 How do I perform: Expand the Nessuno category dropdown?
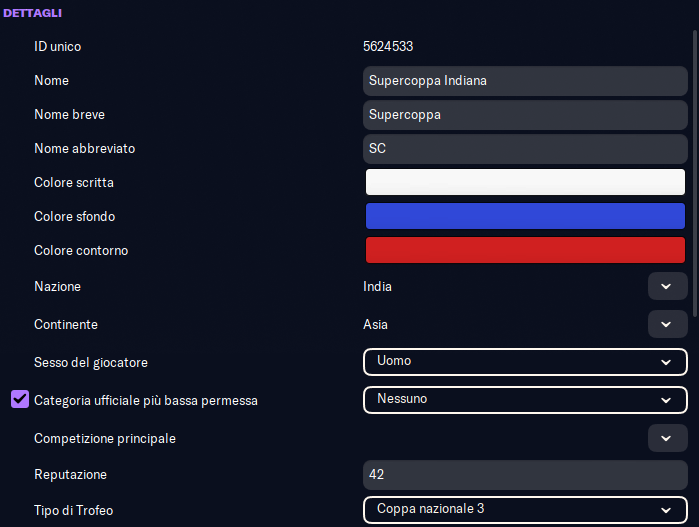click(x=524, y=400)
